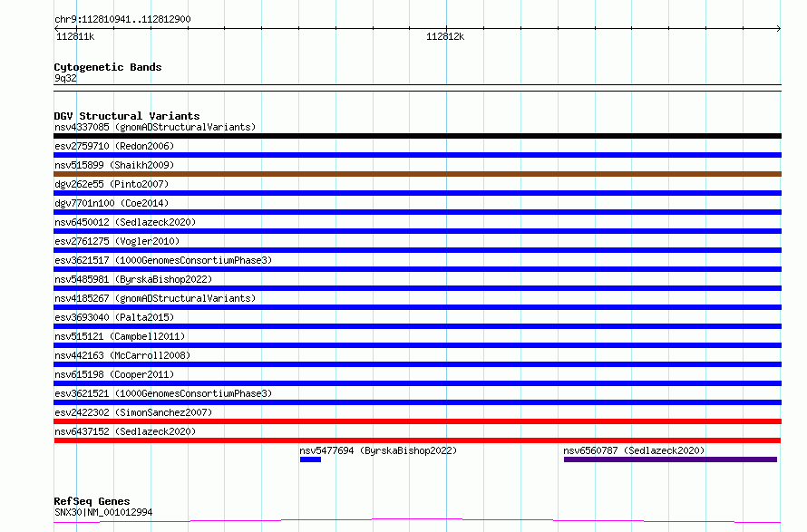This screenshot has width=807, height=532.
Task: Click the DGV Structural Variants track title
Action: [x=127, y=116]
